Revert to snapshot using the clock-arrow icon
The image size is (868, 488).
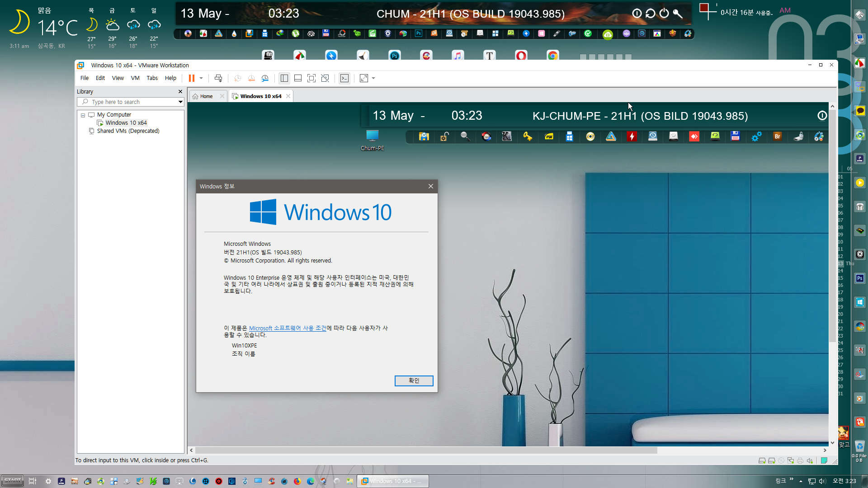point(251,78)
